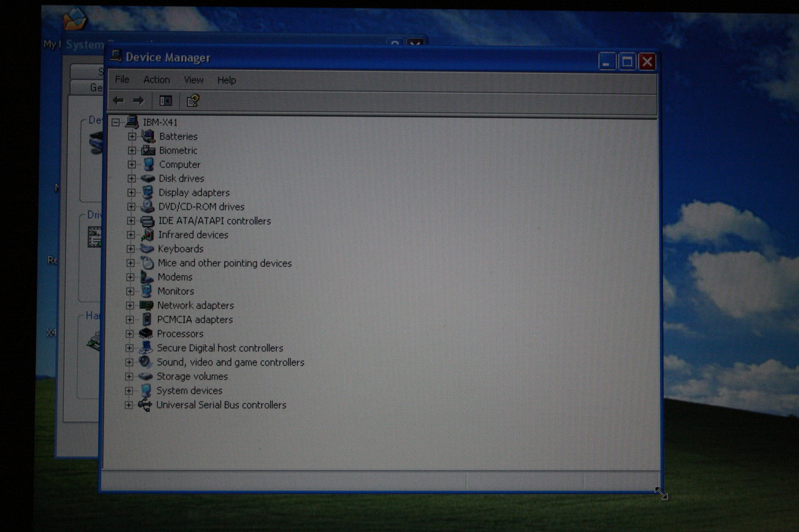Expand the Modems node
The height and width of the screenshot is (532, 799).
click(130, 277)
